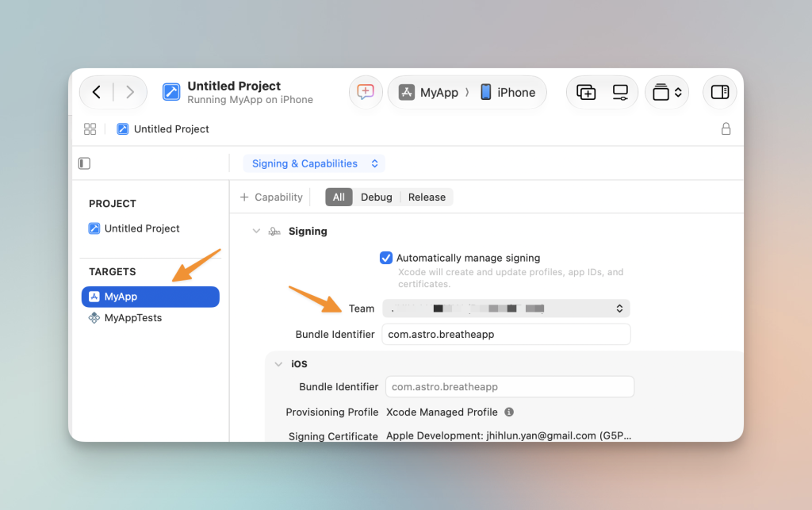
Task: Click the info icon beside Xcode Managed Profile
Action: coord(509,412)
